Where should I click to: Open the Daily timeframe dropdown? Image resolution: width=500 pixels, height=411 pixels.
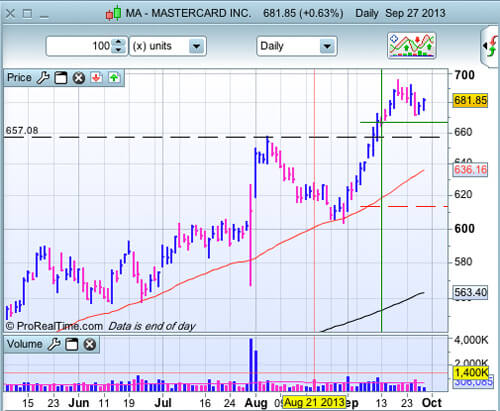tap(297, 46)
